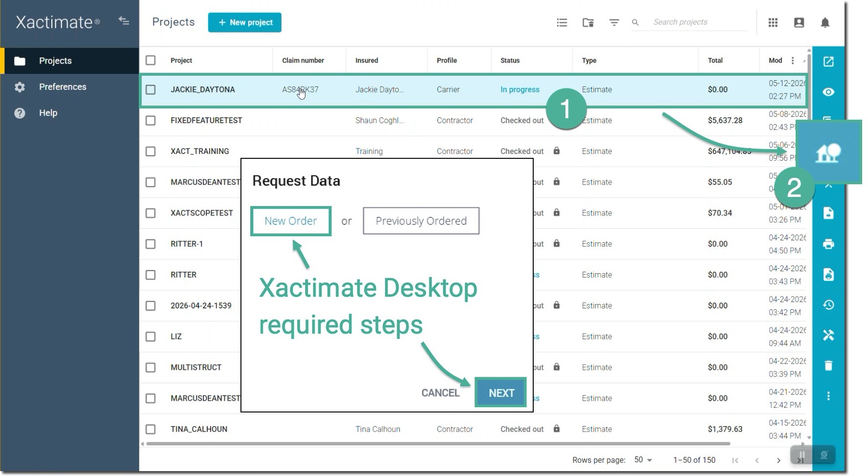Toggle the select-all header checkbox
868x476 pixels.
tap(151, 60)
